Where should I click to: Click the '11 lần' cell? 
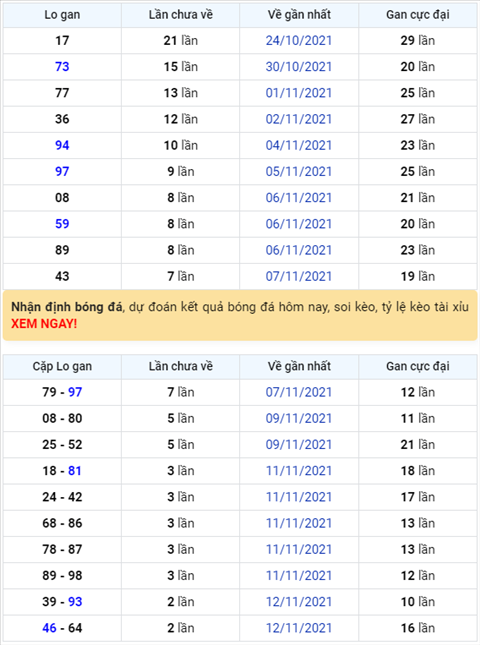click(418, 418)
